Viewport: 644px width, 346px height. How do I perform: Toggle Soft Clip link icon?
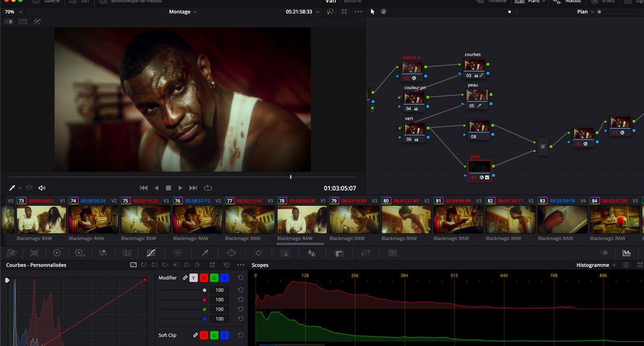pos(195,335)
